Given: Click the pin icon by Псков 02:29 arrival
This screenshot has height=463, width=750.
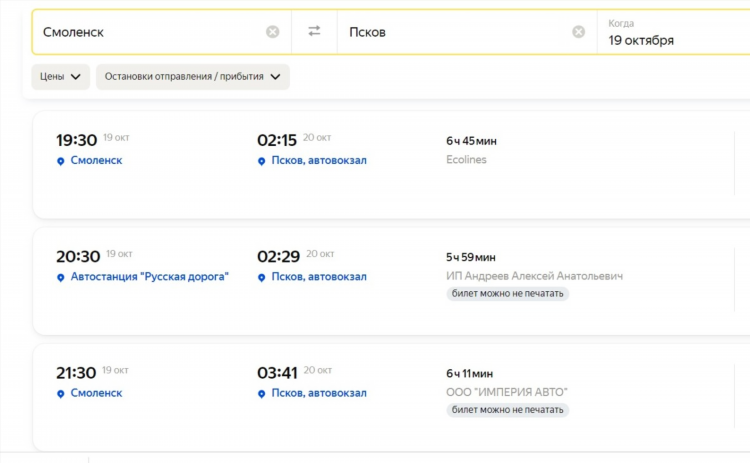Looking at the screenshot, I should [262, 277].
